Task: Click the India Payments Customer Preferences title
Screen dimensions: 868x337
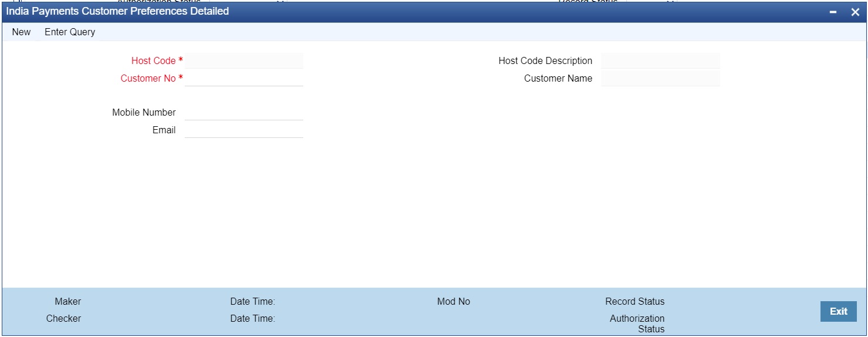Action: [118, 11]
